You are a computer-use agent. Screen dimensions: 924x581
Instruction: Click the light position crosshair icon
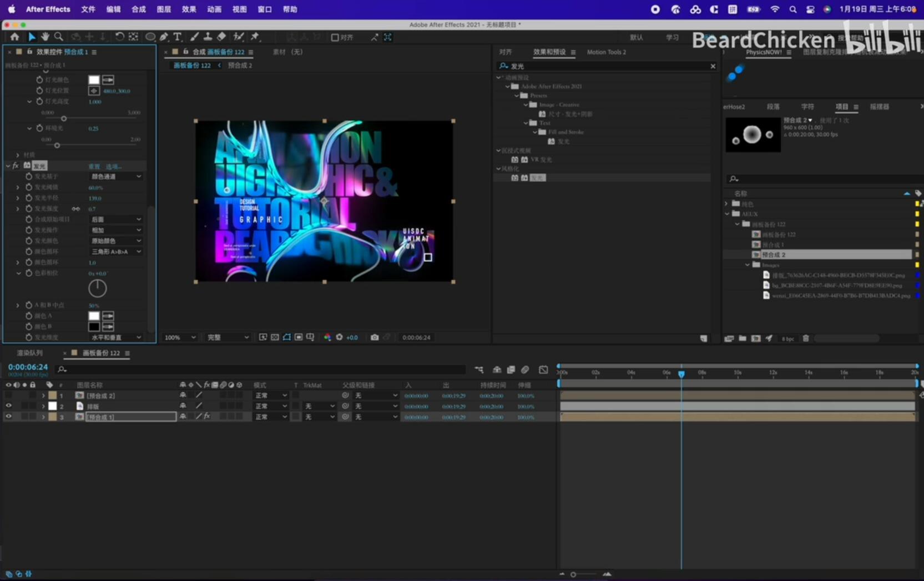coord(94,91)
